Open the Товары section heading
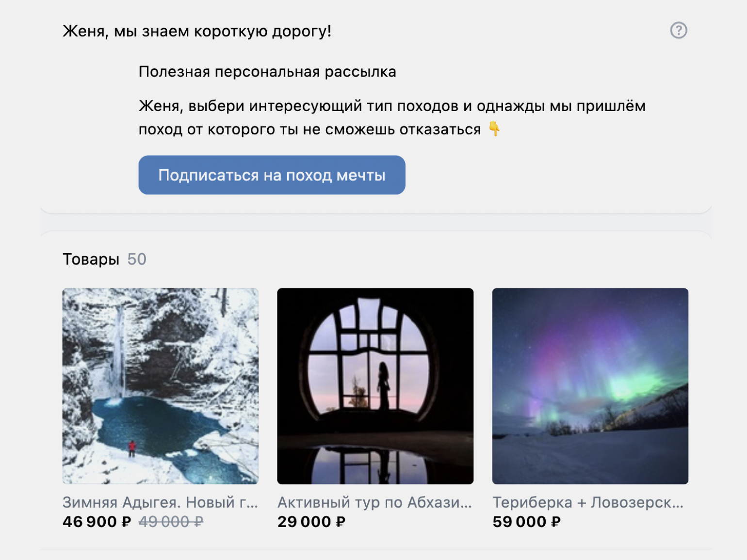Image resolution: width=747 pixels, height=560 pixels. [x=91, y=259]
